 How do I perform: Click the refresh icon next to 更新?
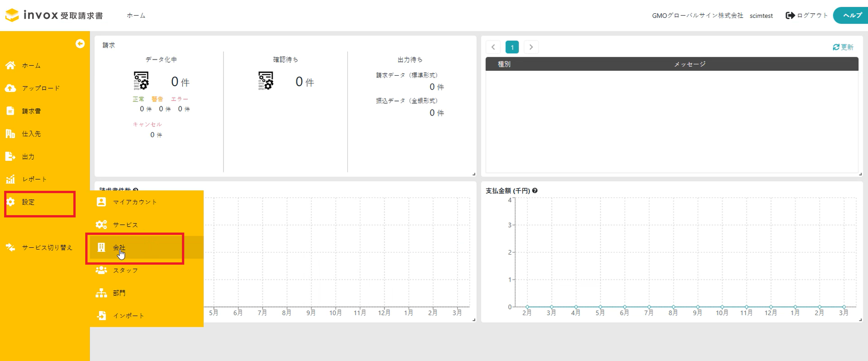(836, 47)
